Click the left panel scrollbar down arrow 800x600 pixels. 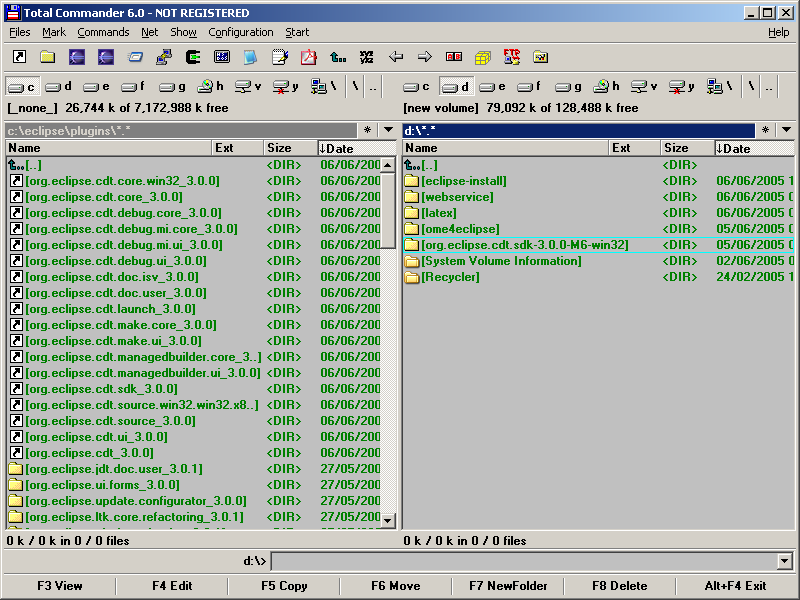point(388,520)
